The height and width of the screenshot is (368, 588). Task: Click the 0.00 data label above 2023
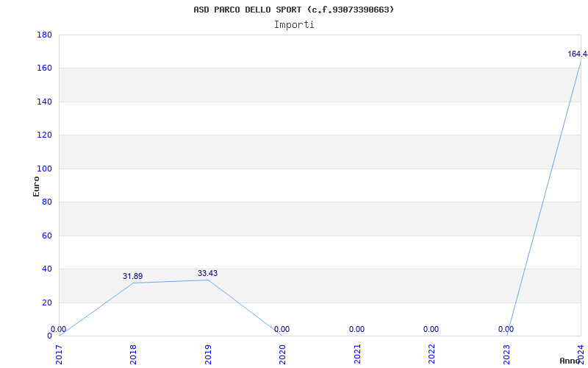(506, 329)
